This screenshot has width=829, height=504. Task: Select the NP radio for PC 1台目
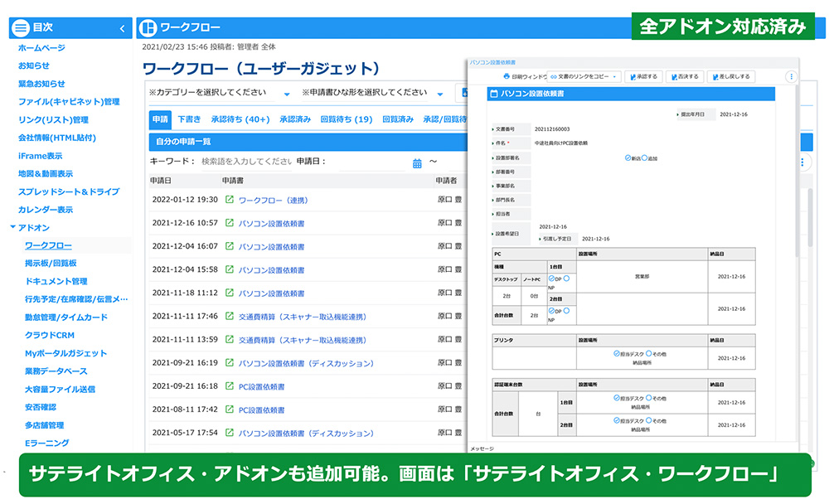click(566, 279)
